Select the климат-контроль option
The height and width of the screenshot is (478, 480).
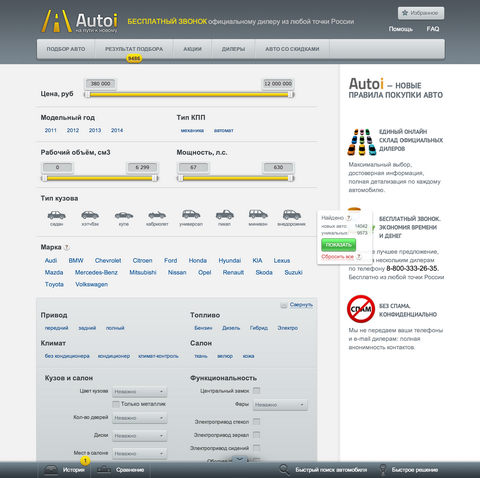[158, 356]
